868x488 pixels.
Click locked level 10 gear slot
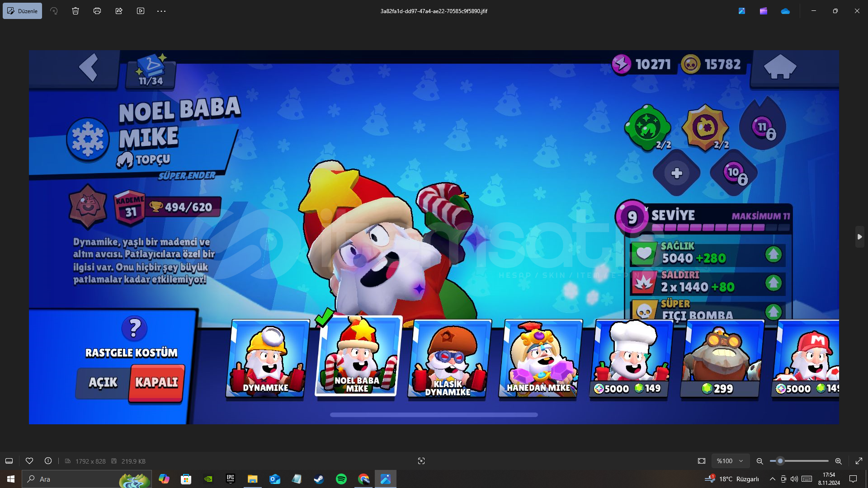point(734,173)
